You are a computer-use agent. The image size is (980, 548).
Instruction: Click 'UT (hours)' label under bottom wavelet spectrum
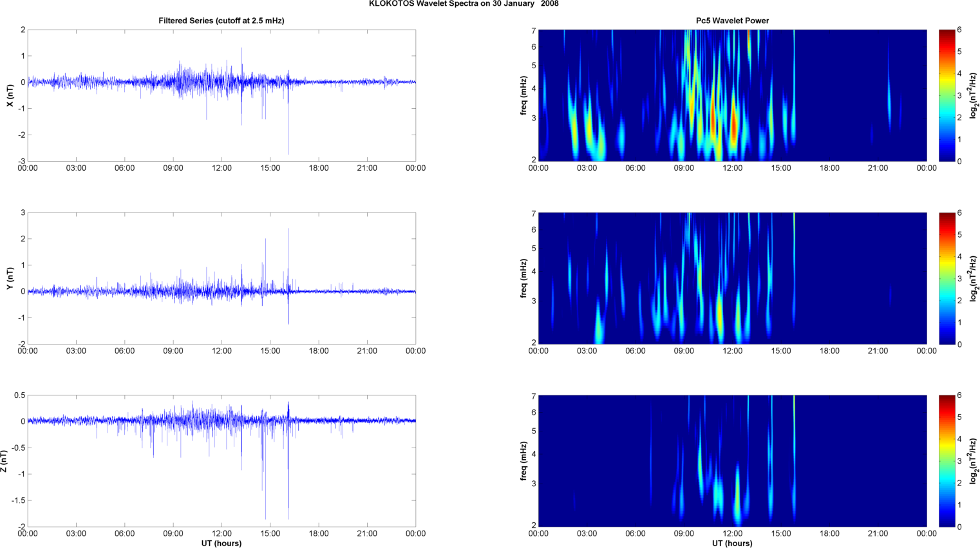coord(732,543)
